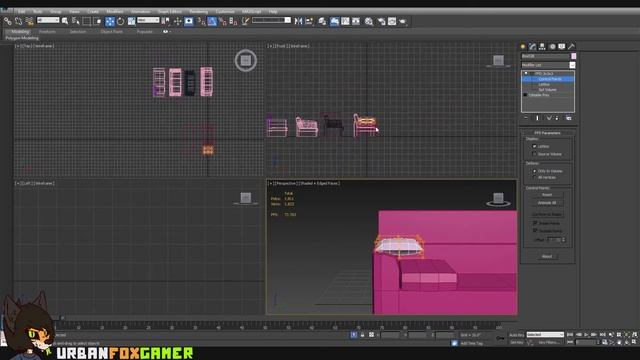Image resolution: width=640 pixels, height=360 pixels.
Task: Open the Help menu
Action: (x=273, y=11)
